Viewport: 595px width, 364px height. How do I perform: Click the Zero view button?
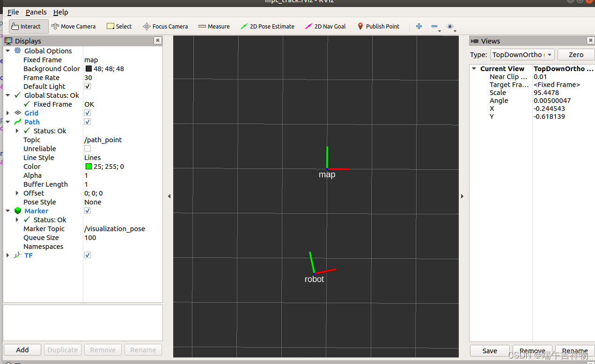(x=576, y=55)
